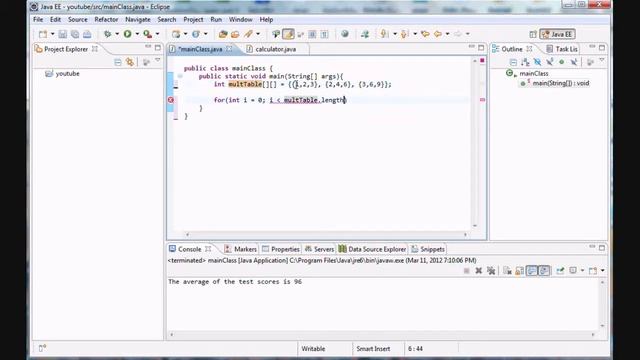Click the Back navigation arrow icon
This screenshot has width=640, height=360.
point(438,34)
